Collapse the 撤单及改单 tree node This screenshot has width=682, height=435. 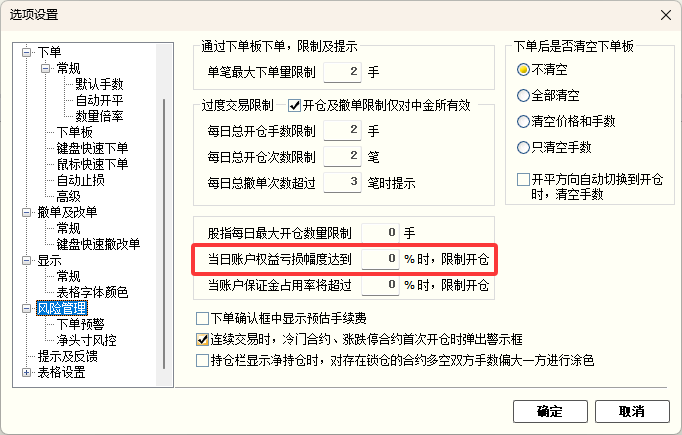coord(27,212)
